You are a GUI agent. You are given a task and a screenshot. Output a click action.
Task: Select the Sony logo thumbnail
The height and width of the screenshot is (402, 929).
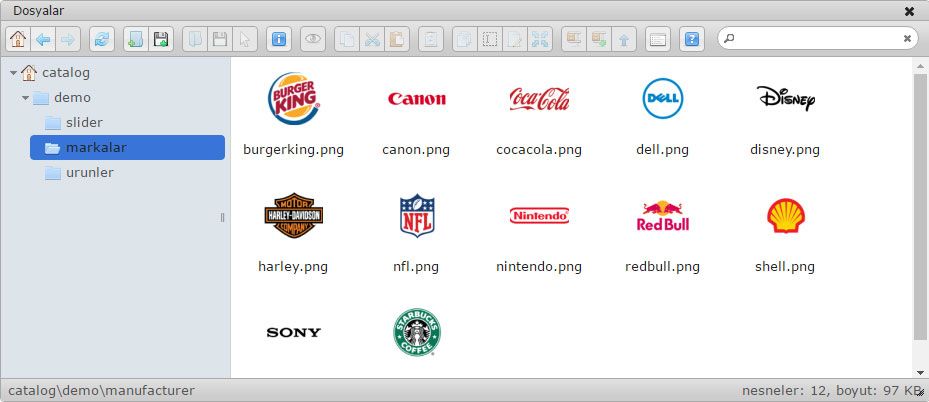pos(293,332)
